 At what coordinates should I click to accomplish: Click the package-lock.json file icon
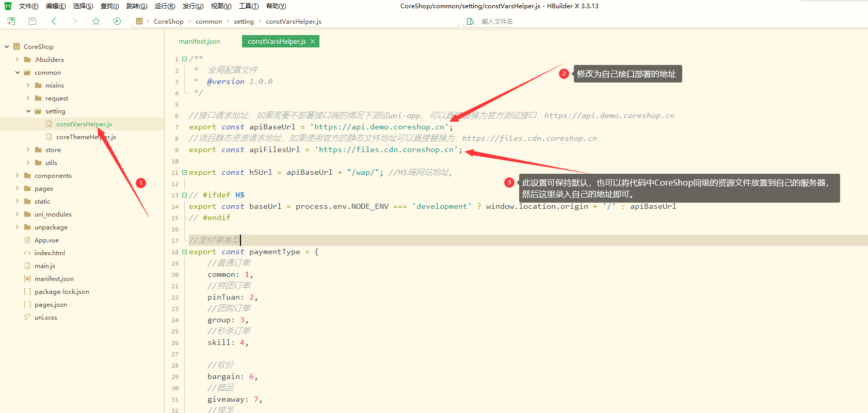pos(27,292)
